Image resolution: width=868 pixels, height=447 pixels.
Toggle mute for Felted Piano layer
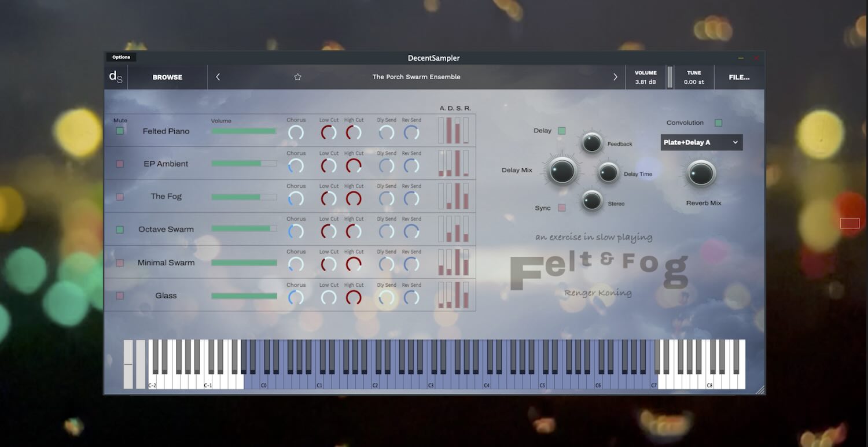120,131
